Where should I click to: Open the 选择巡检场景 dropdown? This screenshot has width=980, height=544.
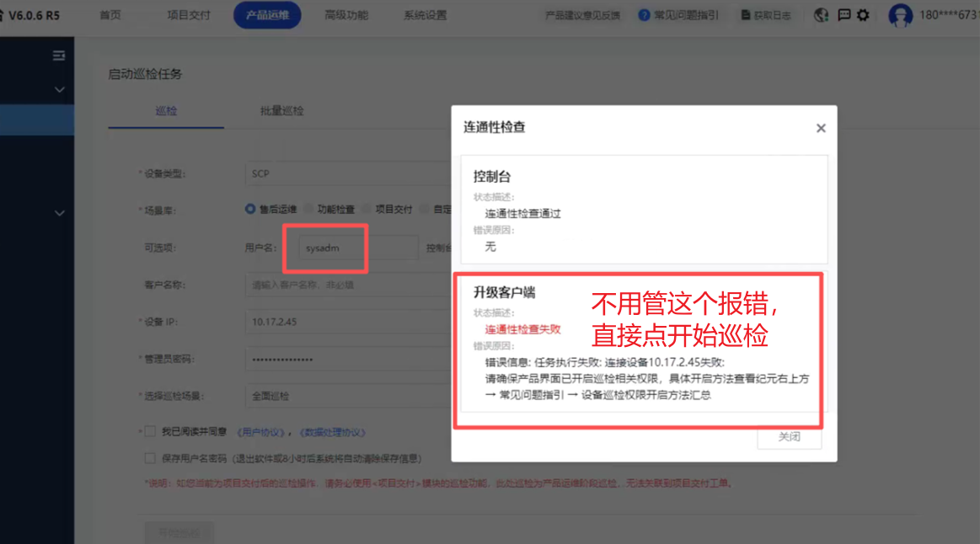point(347,396)
